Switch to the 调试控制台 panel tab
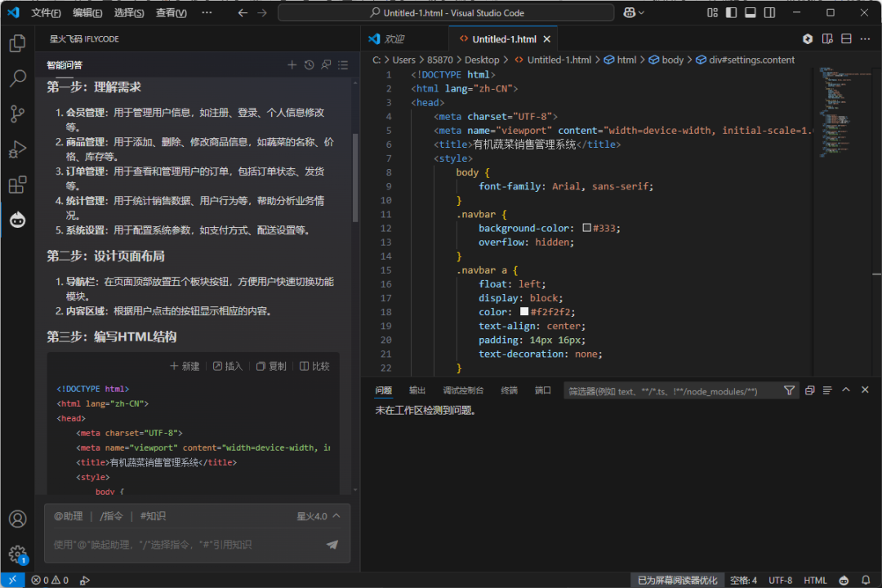The width and height of the screenshot is (882, 588). pyautogui.click(x=463, y=390)
